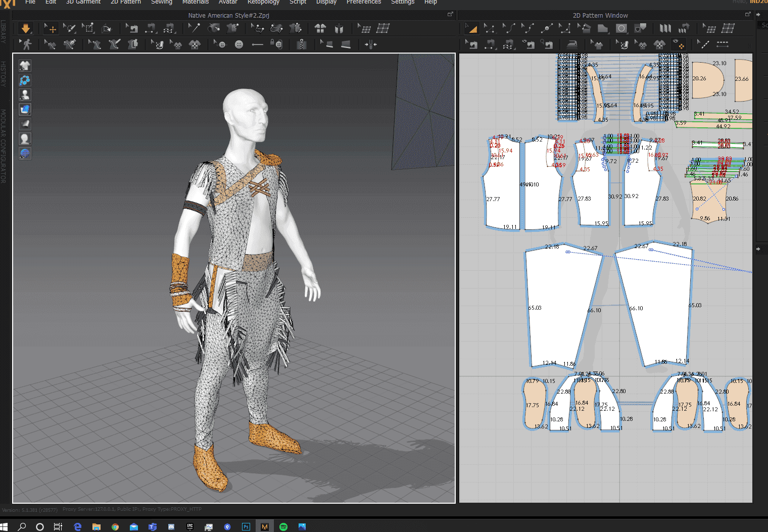The height and width of the screenshot is (532, 768).
Task: Toggle garment fabric surface display icon
Action: coord(25,124)
